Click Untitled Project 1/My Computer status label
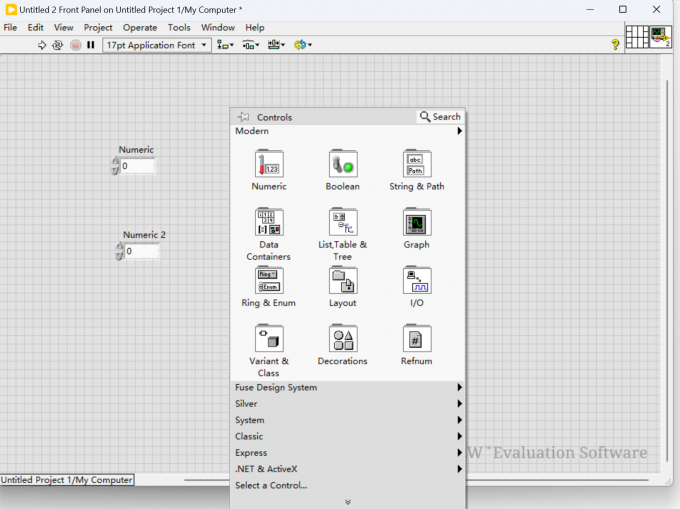The width and height of the screenshot is (680, 509). click(67, 480)
